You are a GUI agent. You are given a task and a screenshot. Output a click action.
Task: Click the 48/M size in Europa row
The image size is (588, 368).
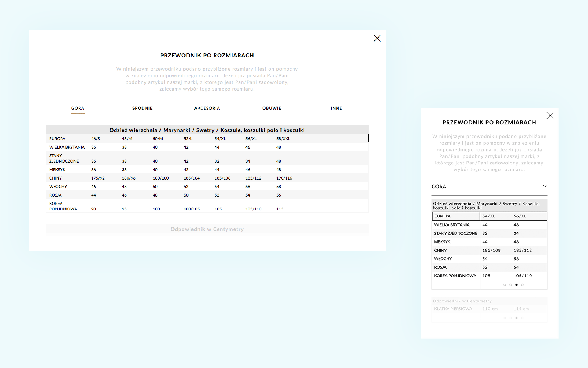127,139
